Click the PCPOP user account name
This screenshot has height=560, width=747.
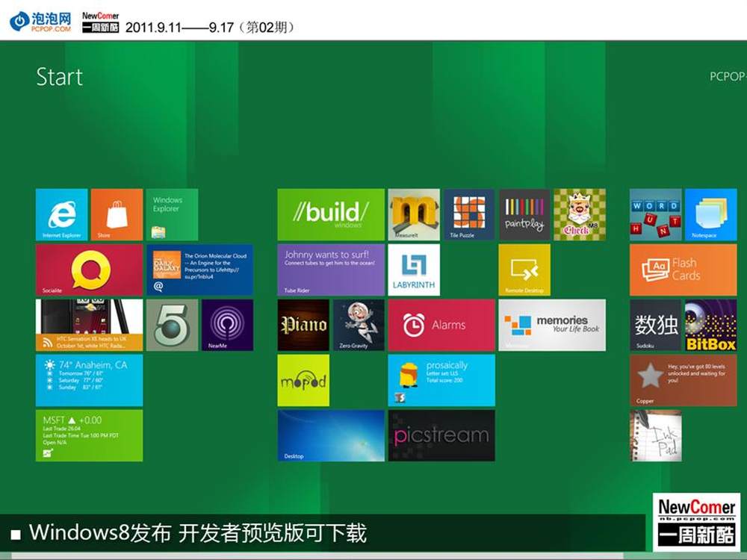click(x=728, y=76)
